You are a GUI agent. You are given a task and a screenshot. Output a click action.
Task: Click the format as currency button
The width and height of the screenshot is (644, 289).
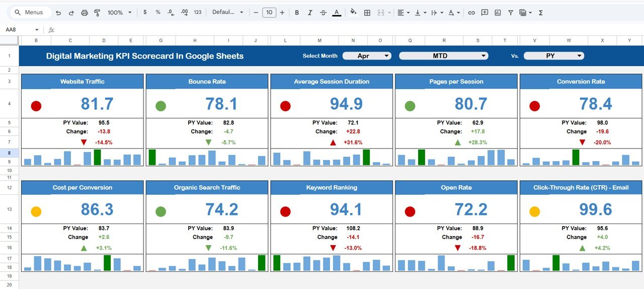pyautogui.click(x=145, y=13)
